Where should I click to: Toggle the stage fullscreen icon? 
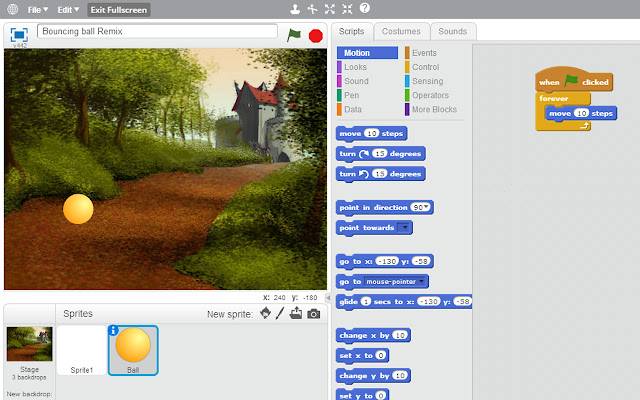[19, 35]
